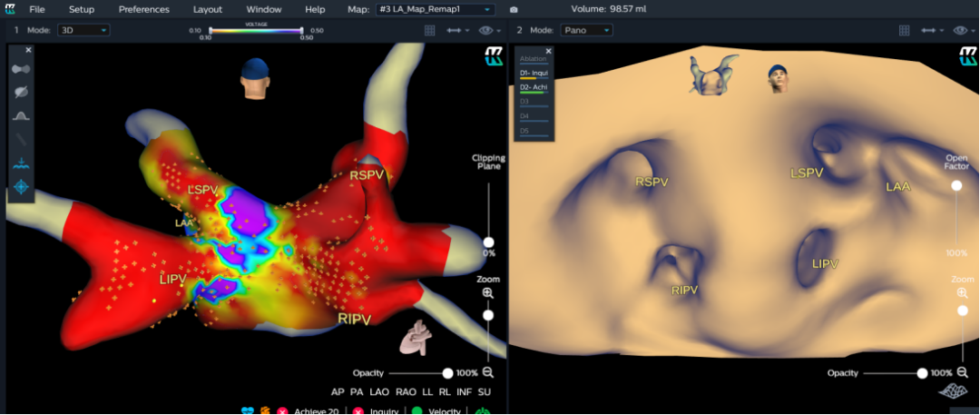Toggle the D1- Inqui catheter in ablation panel
Screen dimensions: 980x415
point(533,73)
